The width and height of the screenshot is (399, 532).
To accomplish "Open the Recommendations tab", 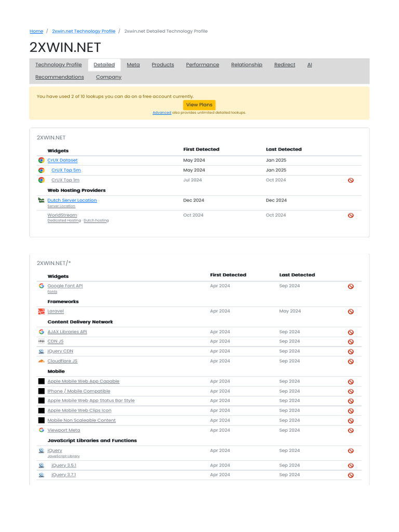I will click(60, 77).
